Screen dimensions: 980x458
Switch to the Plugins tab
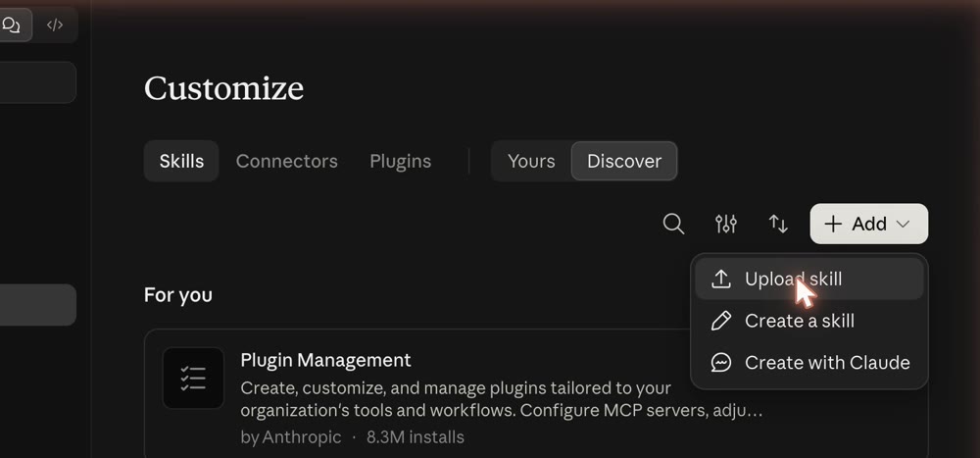[401, 162]
